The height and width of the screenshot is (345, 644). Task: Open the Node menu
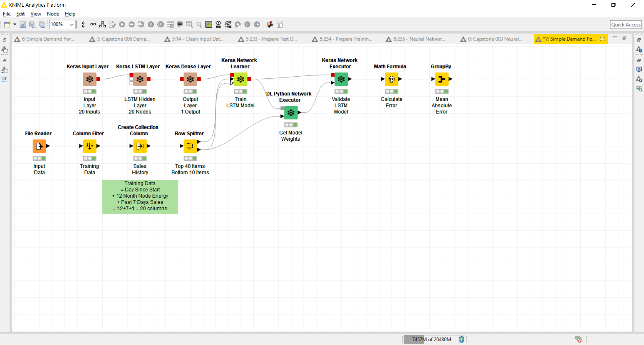53,14
